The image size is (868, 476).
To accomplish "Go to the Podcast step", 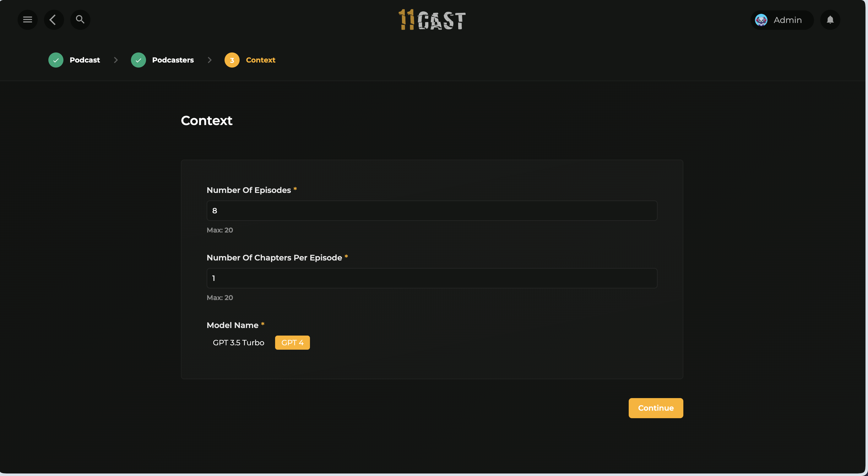I will click(84, 60).
